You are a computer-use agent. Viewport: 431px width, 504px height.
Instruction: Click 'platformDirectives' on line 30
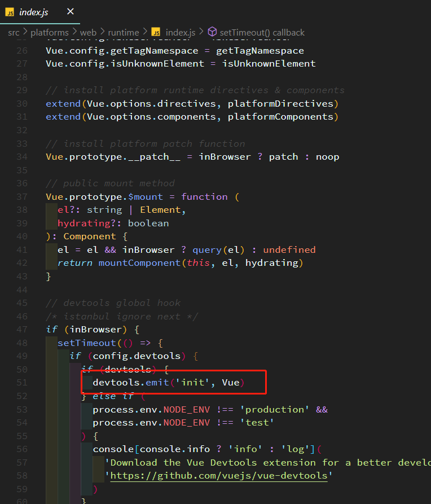point(280,104)
